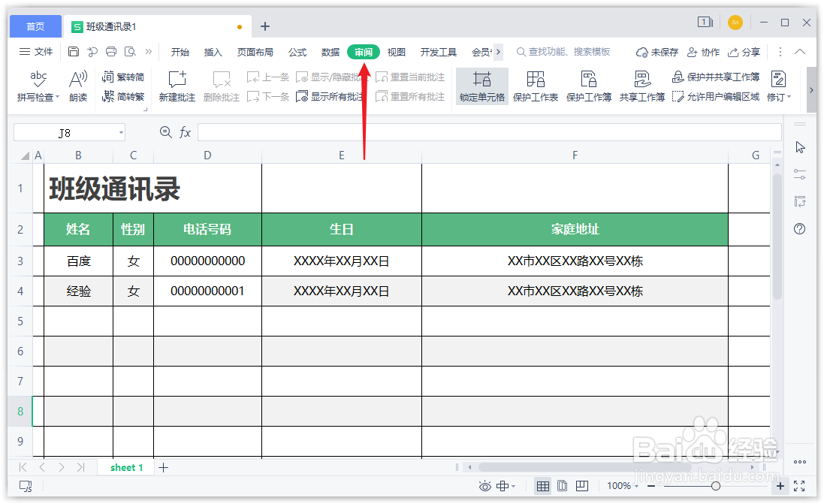Click the print icon in quick access toolbar
The width and height of the screenshot is (824, 504).
tap(111, 52)
